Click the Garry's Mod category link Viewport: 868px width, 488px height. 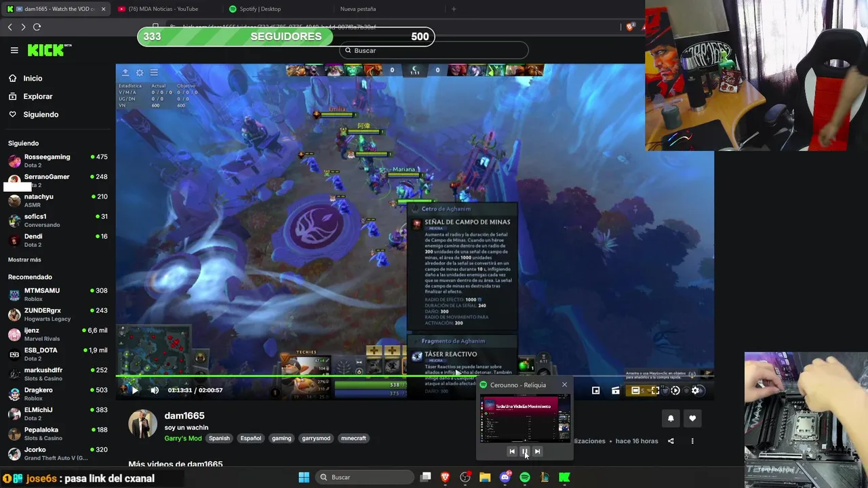tap(182, 439)
